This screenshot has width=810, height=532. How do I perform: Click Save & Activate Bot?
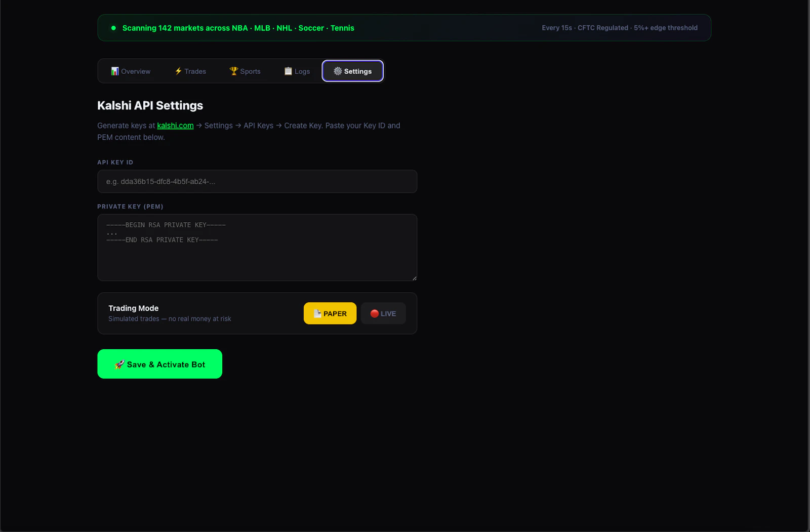point(159,364)
